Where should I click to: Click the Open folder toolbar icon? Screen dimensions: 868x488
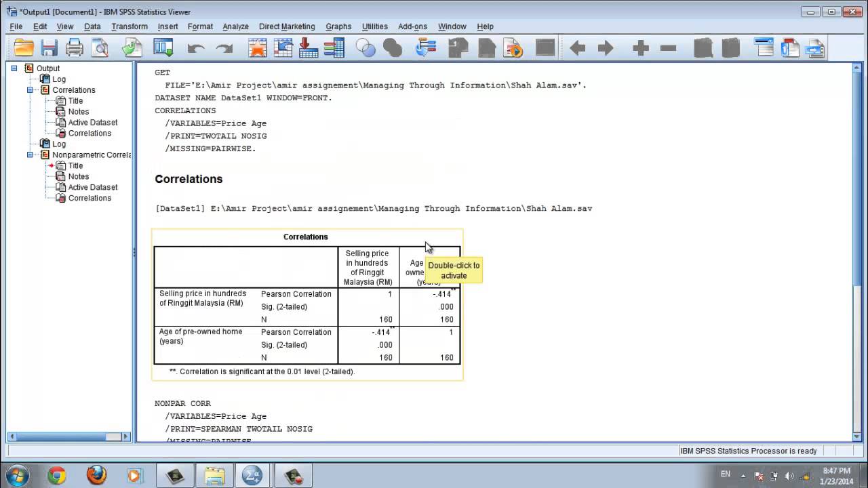click(x=24, y=47)
